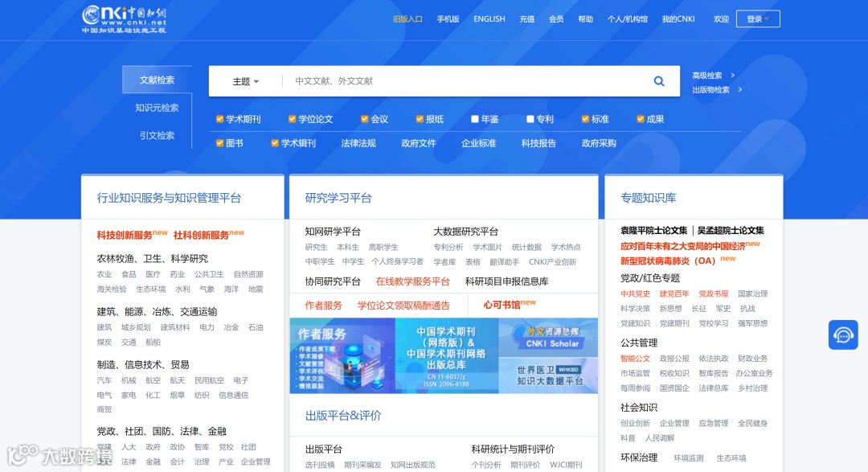Viewport: 868px width, 472px height.
Task: Open 学位论文领取稿酬通告 link
Action: coord(403,306)
